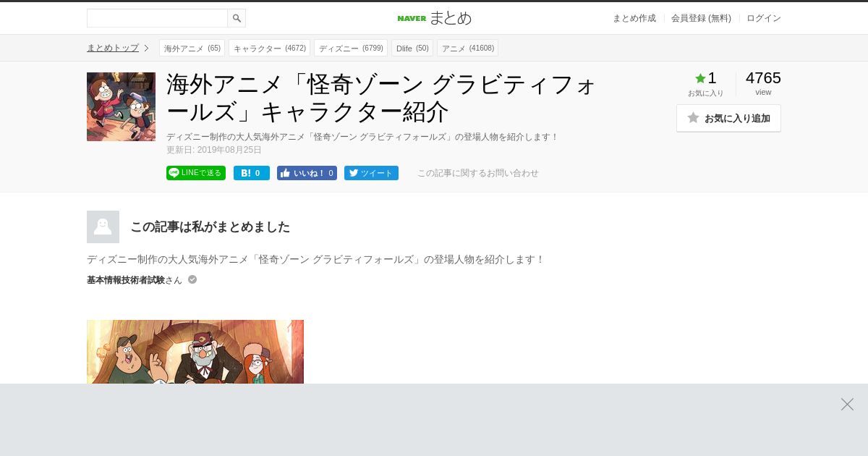Go to まとめトップ breadcrumb
This screenshot has height=456, width=868.
[x=113, y=48]
